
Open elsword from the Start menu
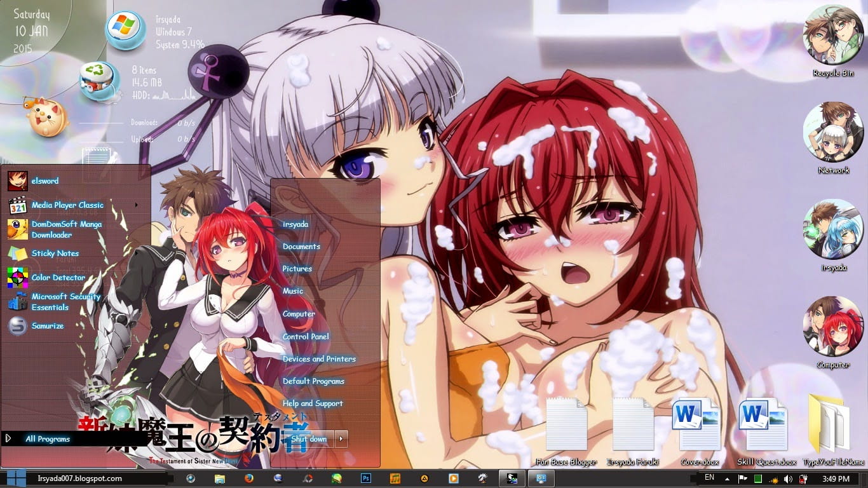[x=44, y=180]
